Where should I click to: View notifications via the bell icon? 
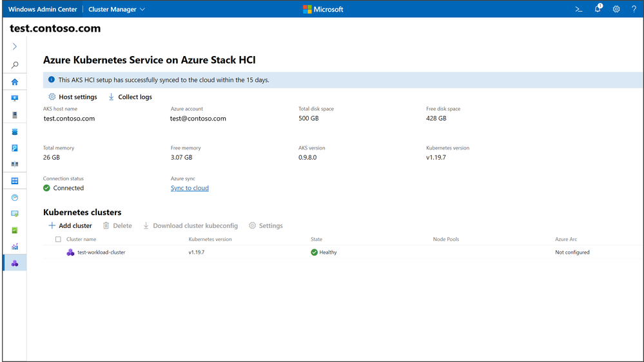(x=598, y=9)
